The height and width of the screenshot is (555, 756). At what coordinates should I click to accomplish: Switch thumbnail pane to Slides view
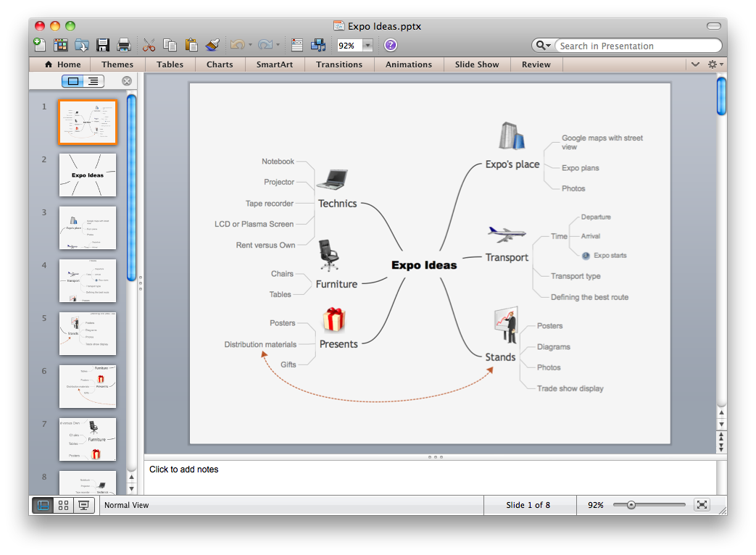coord(72,81)
